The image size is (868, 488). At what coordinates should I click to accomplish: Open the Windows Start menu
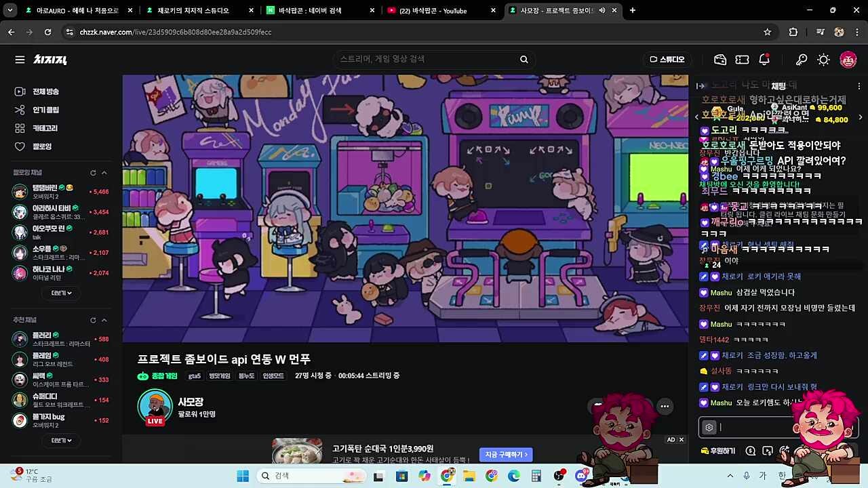point(243,476)
